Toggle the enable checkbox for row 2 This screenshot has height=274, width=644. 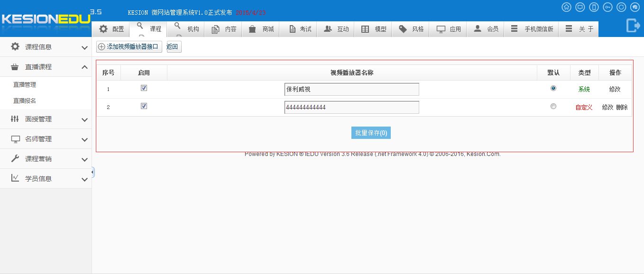144,106
